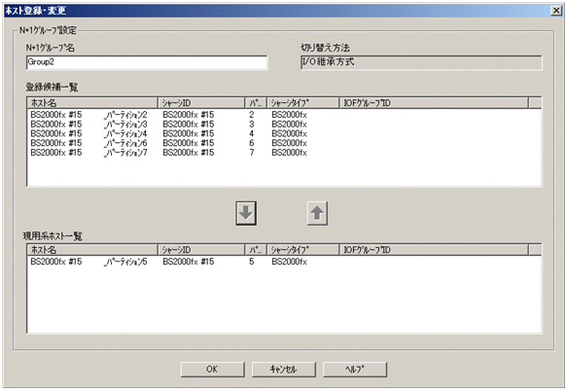Click the キャンセル button
The image size is (568, 392).
point(284,370)
